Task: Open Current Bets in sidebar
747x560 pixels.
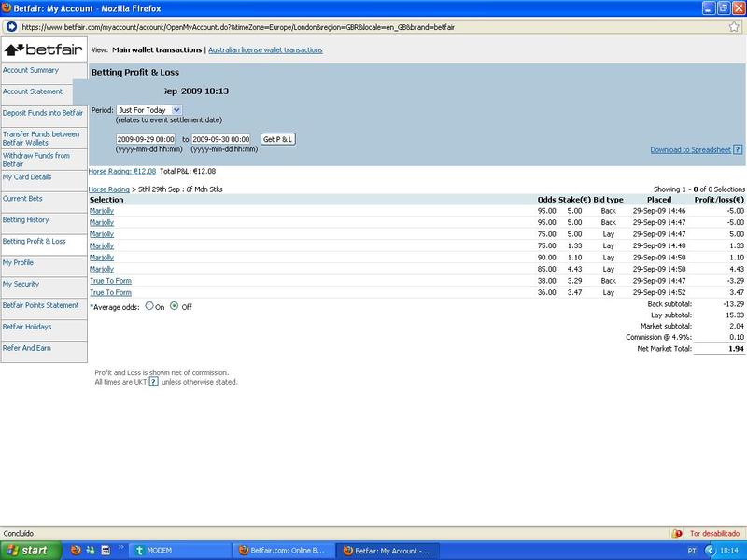Action: point(22,199)
